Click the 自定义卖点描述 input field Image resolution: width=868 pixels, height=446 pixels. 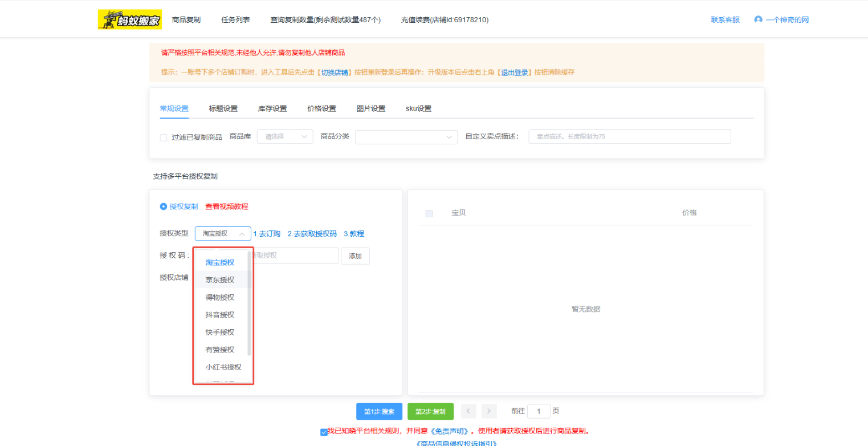click(x=629, y=137)
